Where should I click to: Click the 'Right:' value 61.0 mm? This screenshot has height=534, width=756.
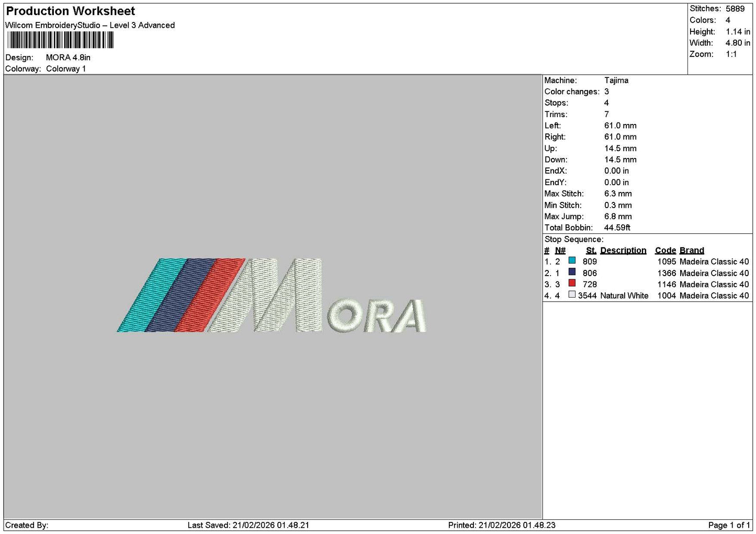(x=620, y=137)
